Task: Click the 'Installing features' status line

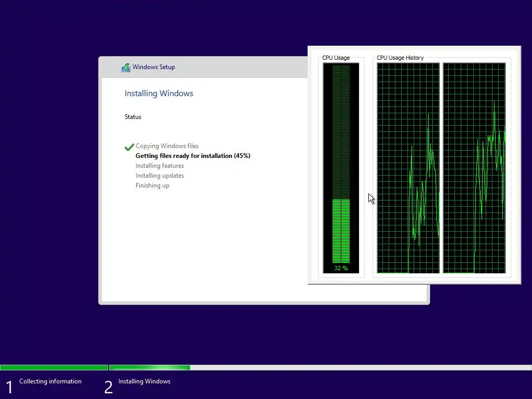Action: pyautogui.click(x=159, y=166)
